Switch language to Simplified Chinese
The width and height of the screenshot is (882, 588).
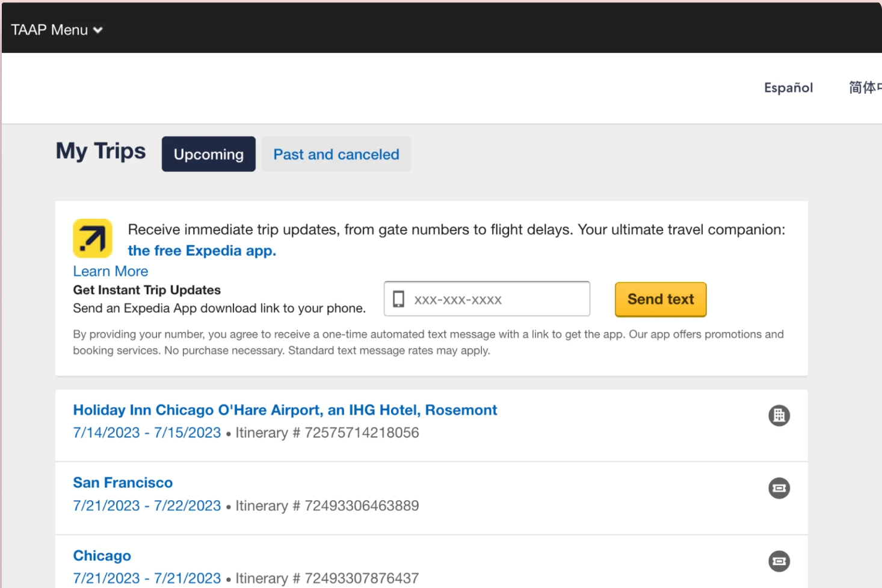pos(865,88)
